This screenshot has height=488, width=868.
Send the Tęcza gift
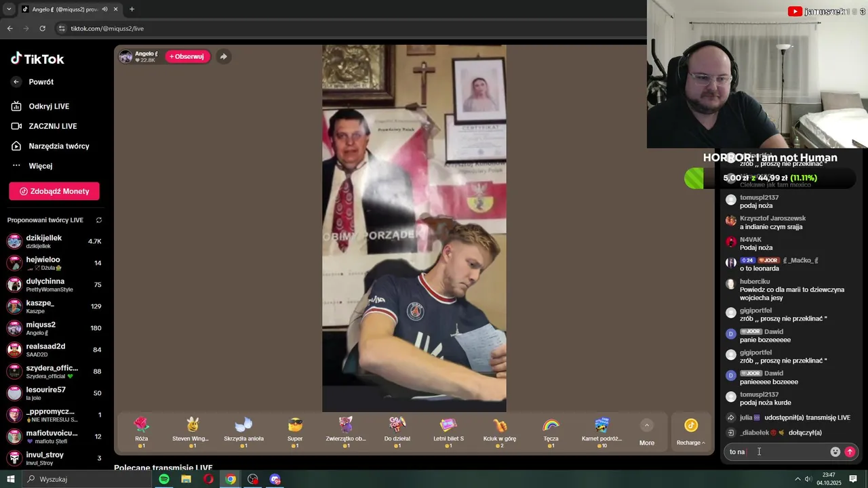pyautogui.click(x=551, y=432)
